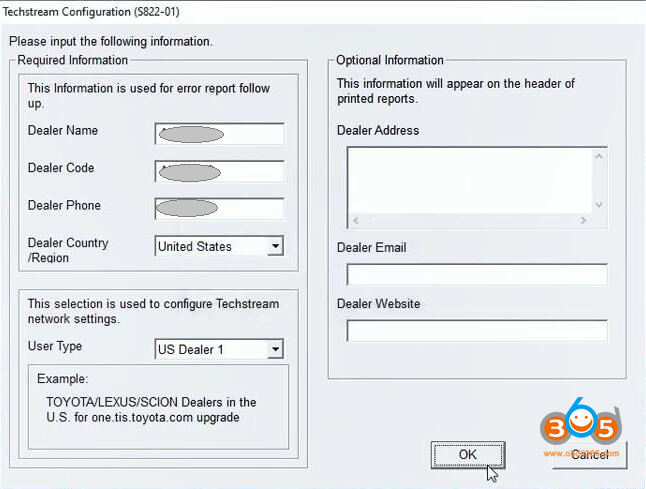The image size is (646, 489).
Task: Click the Dealer Address scroll up arrow
Action: 599,156
